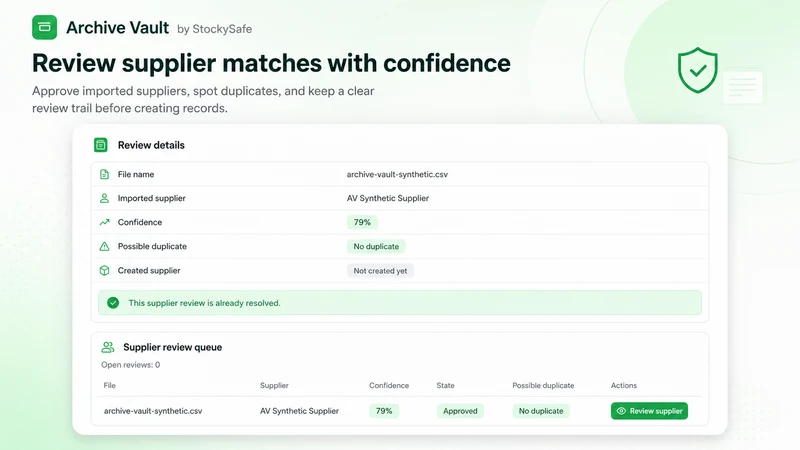Image resolution: width=800 pixels, height=450 pixels.
Task: Click the Possible duplicate column header
Action: [543, 386]
